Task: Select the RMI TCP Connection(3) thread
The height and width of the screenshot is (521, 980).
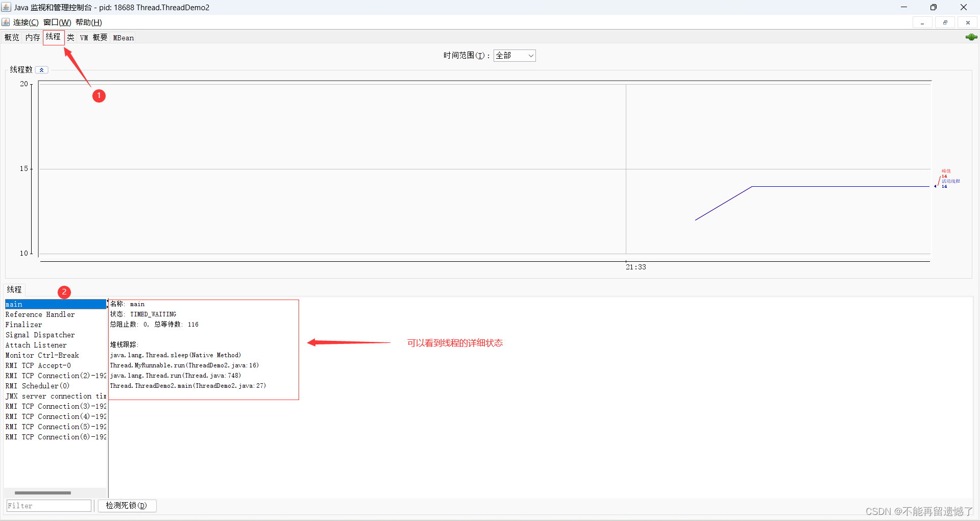Action: pyautogui.click(x=55, y=407)
